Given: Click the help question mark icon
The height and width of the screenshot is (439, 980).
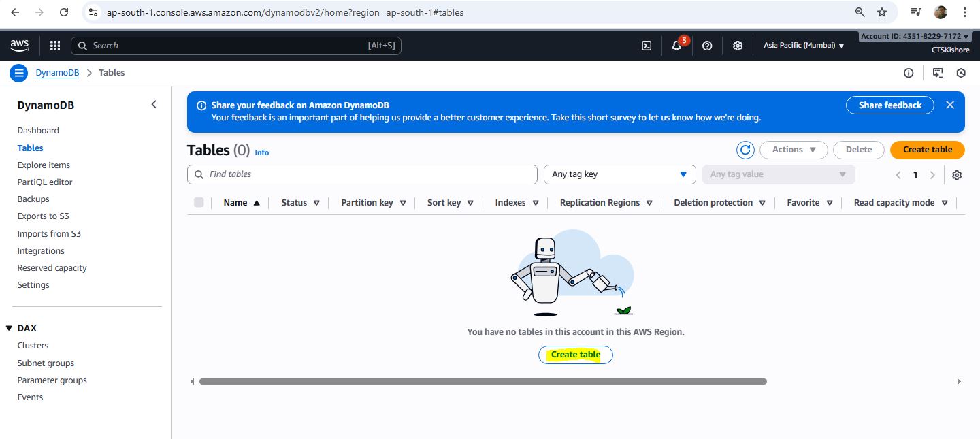Looking at the screenshot, I should (x=707, y=46).
